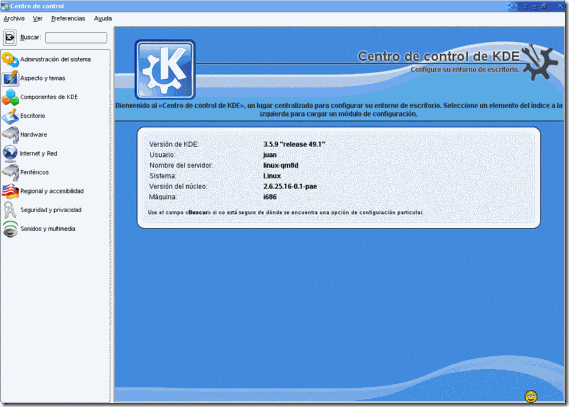Click "Configure su entorno de escritorio." subtitle
The height and width of the screenshot is (407, 569).
click(x=465, y=69)
